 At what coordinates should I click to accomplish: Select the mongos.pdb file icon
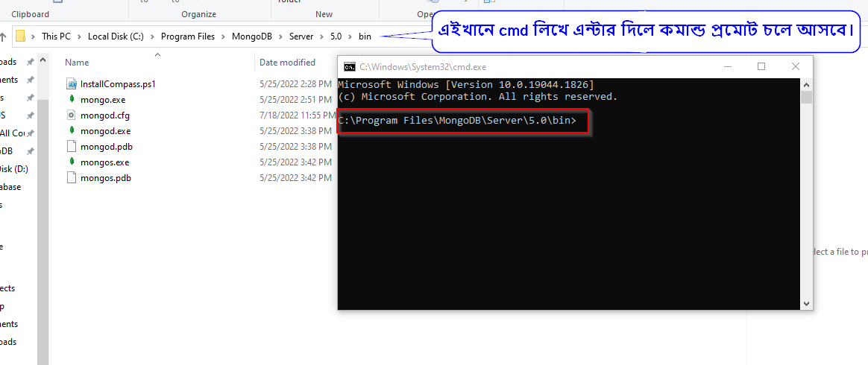coord(72,178)
